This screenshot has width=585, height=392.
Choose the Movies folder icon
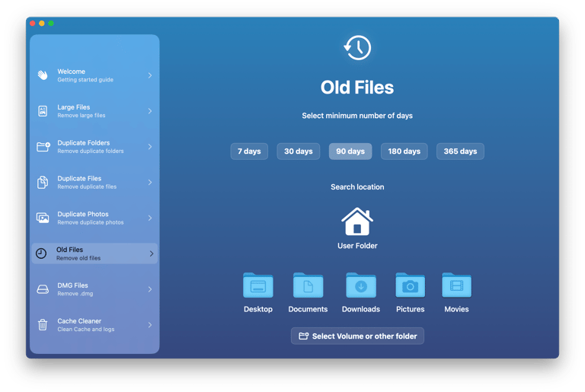click(456, 285)
